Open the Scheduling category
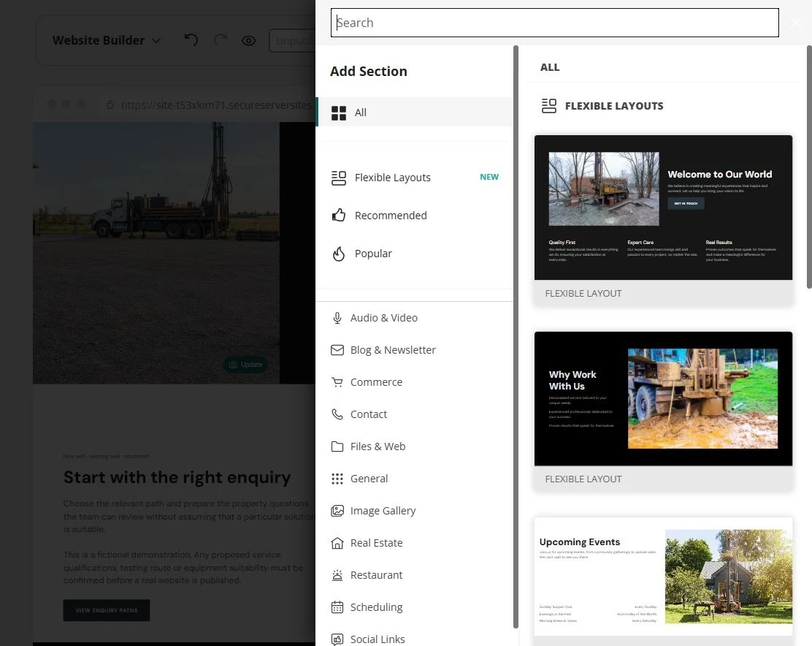Viewport: 812px width, 646px height. (x=414, y=607)
